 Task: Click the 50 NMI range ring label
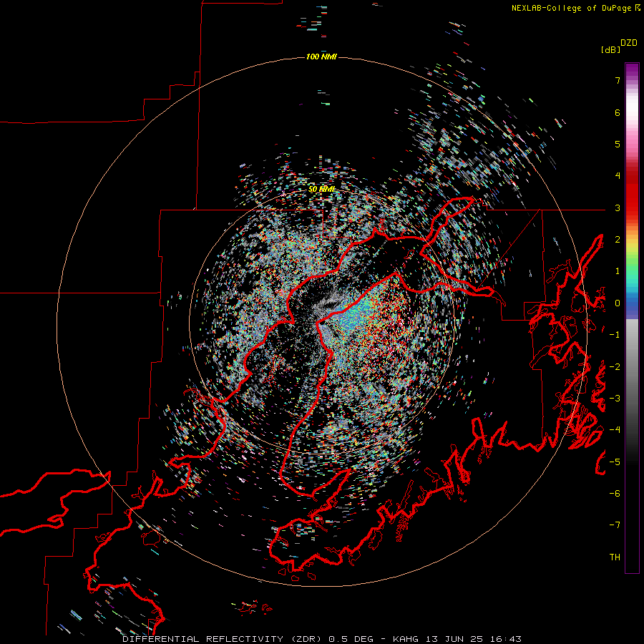(321, 190)
